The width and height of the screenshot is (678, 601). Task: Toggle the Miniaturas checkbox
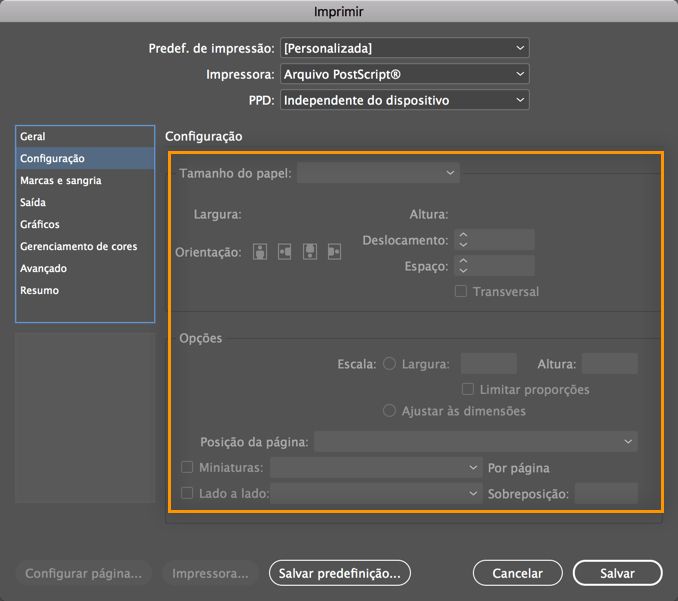click(x=187, y=467)
